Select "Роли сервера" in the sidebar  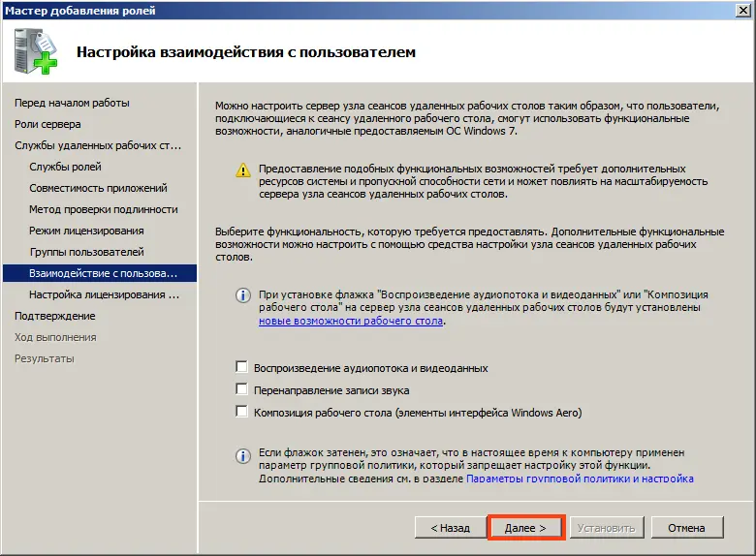click(x=47, y=124)
